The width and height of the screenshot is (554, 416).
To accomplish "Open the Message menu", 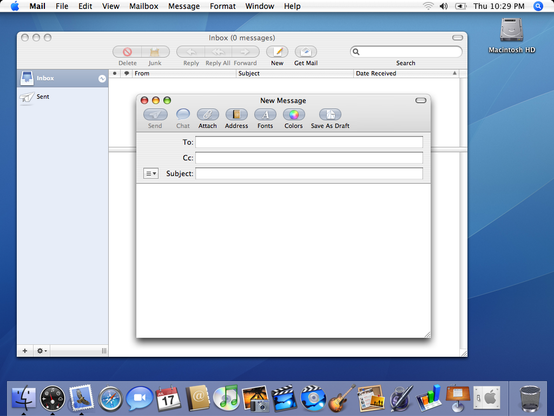I will 184,6.
